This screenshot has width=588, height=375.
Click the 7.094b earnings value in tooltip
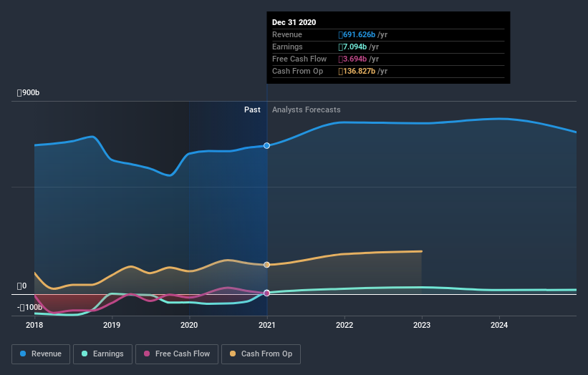tap(352, 47)
